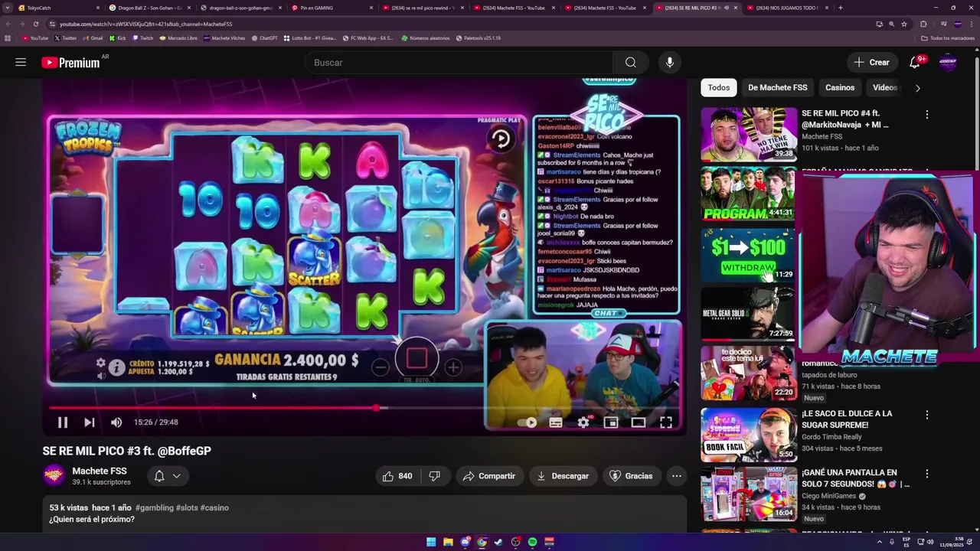Open the Metal Gear Solid thumbnail
This screenshot has height=551, width=980.
pos(748,314)
